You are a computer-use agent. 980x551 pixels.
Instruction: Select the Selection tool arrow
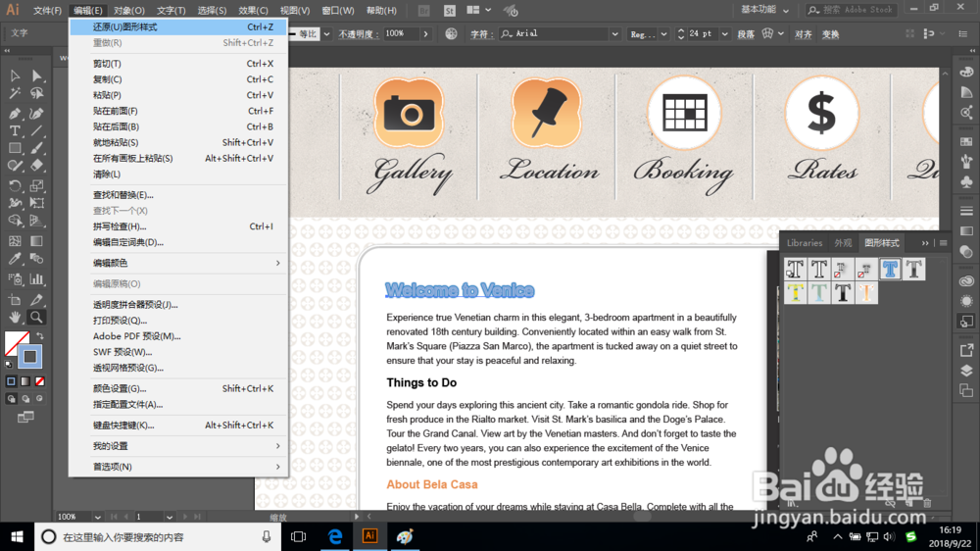tap(15, 75)
